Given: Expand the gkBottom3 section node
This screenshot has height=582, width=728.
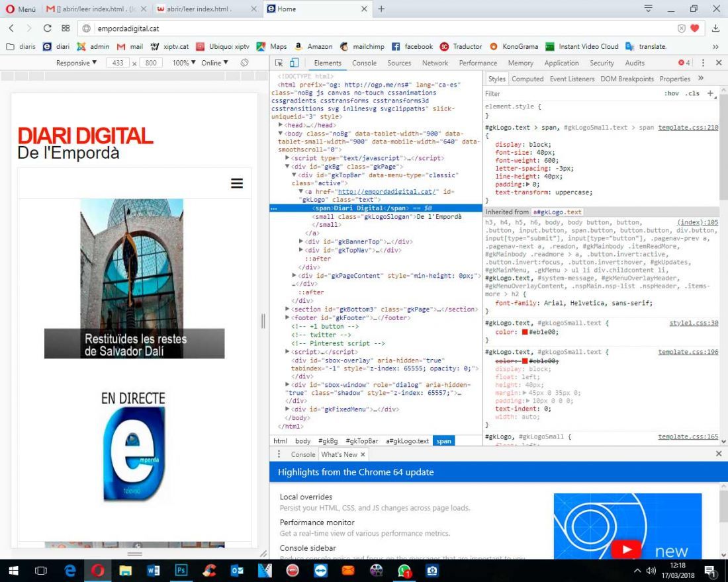Looking at the screenshot, I should pos(287,309).
